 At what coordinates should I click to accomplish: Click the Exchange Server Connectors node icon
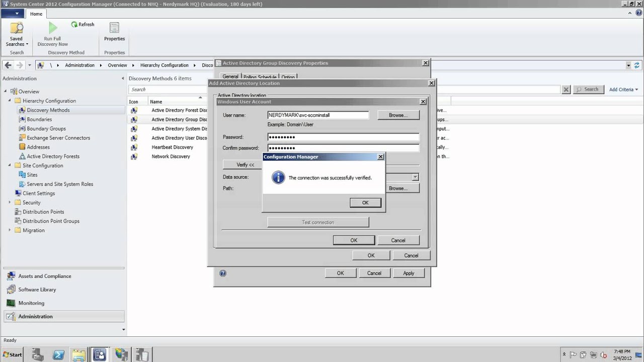tap(22, 138)
